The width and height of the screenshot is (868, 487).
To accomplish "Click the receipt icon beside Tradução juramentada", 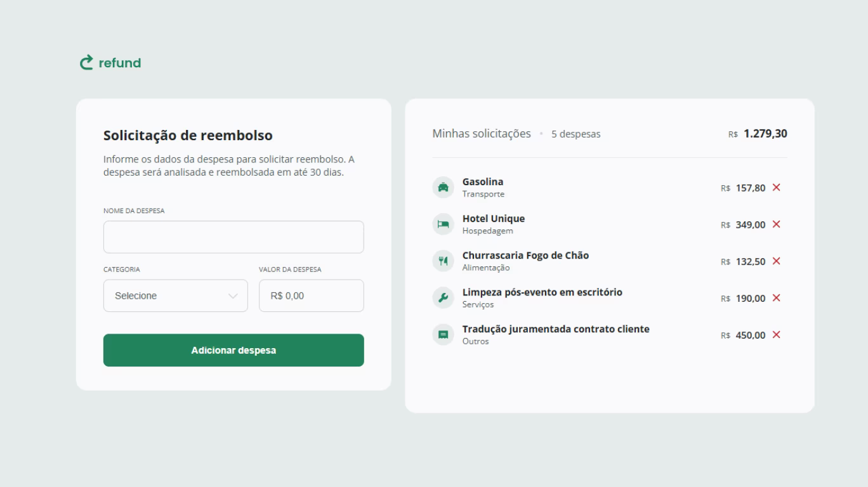I will [444, 335].
